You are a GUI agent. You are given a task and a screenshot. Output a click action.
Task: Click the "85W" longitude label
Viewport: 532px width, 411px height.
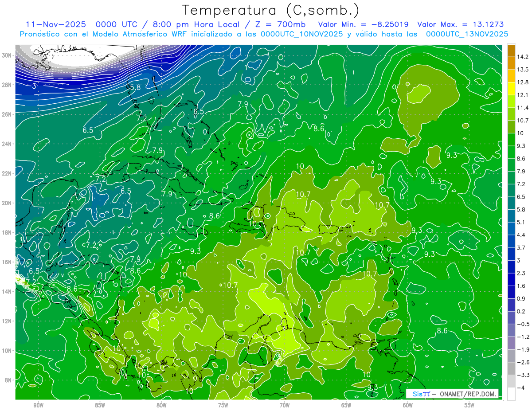tap(100, 404)
